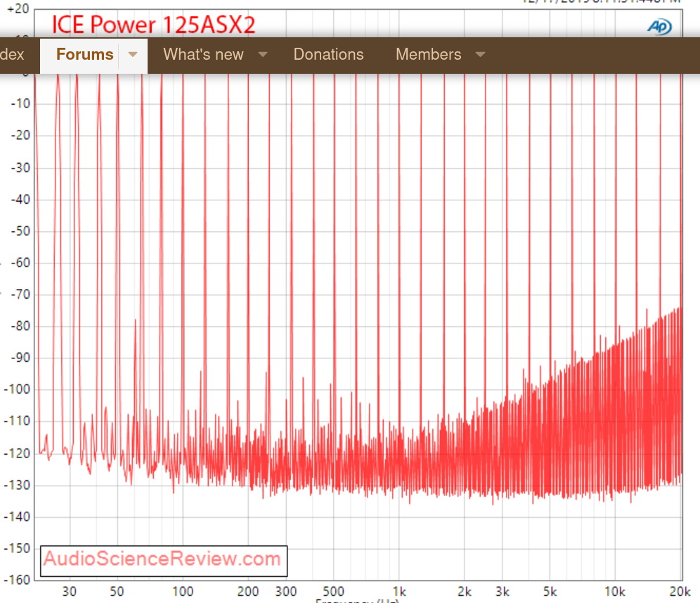Click the -100 dB axis label
Screen dimensions: 700x603
[17, 389]
